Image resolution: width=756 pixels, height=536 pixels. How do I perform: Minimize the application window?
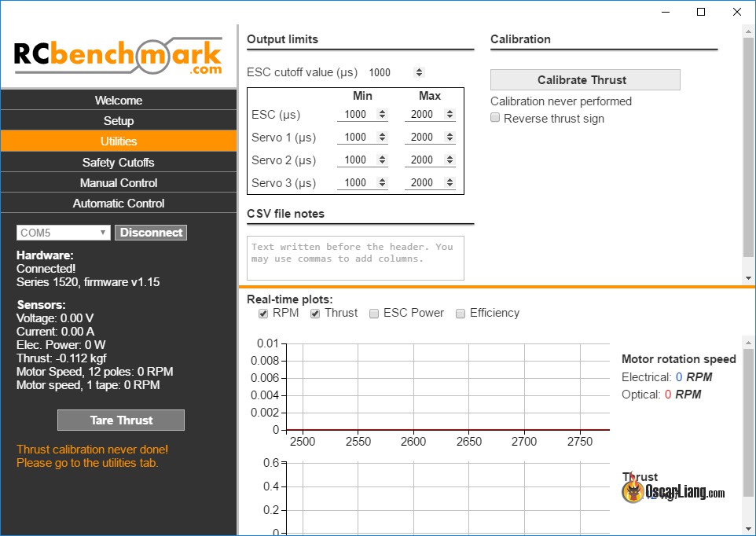666,12
